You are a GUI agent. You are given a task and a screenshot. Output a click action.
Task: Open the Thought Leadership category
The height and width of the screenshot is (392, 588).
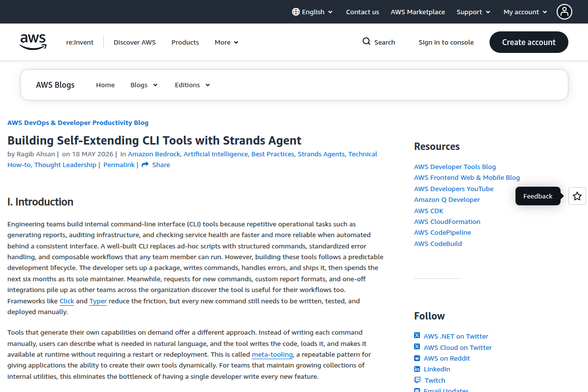coord(65,165)
